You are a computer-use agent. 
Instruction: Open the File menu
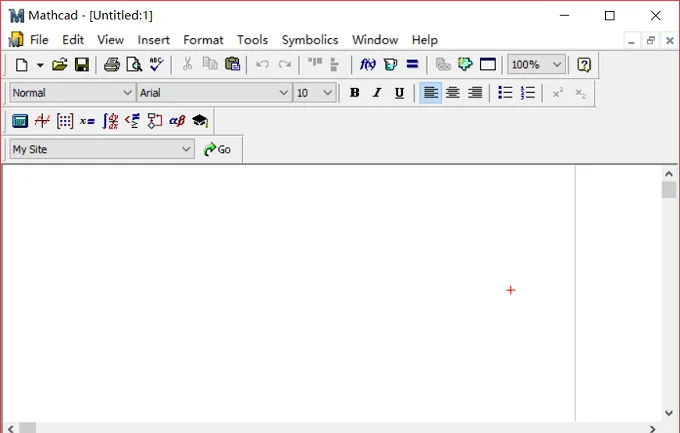[39, 40]
